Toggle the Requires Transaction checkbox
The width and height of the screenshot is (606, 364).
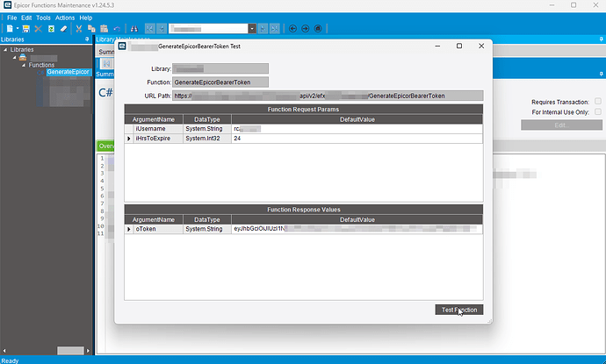pos(598,102)
